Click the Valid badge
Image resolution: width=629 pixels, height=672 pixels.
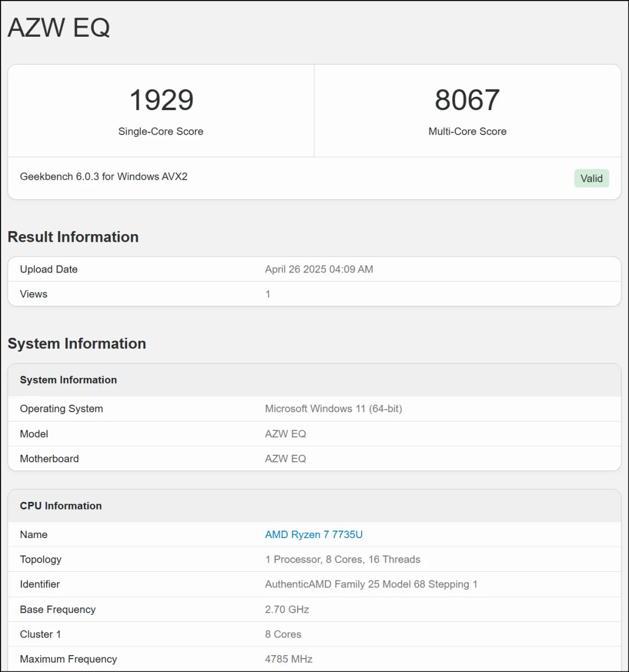pyautogui.click(x=591, y=178)
